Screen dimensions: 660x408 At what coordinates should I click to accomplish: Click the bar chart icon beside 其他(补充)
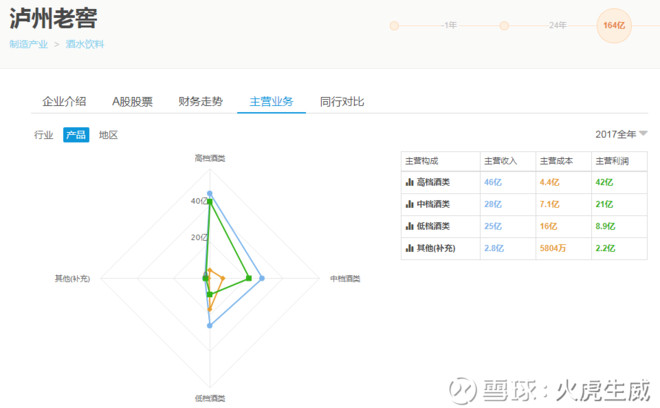pyautogui.click(x=409, y=248)
